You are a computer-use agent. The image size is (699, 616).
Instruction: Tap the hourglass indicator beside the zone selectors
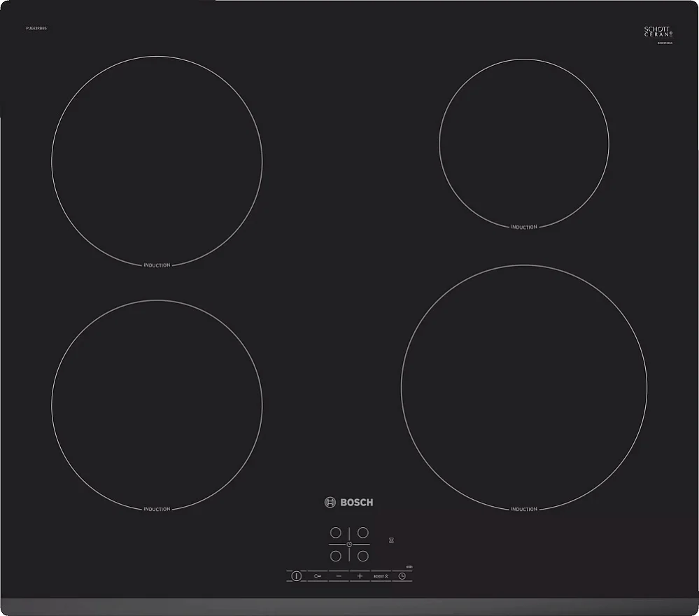[391, 540]
